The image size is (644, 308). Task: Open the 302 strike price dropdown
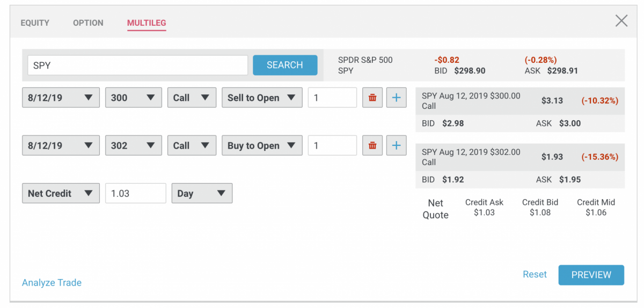134,145
